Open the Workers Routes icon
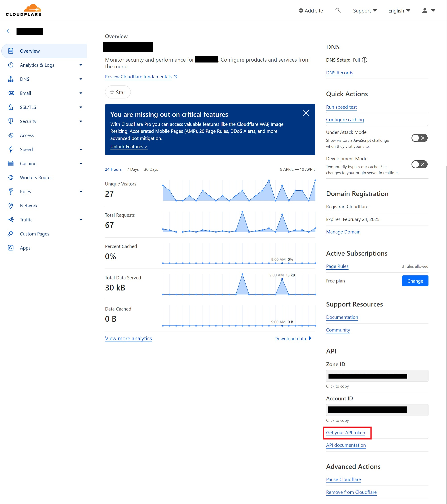447x504 pixels. (11, 177)
